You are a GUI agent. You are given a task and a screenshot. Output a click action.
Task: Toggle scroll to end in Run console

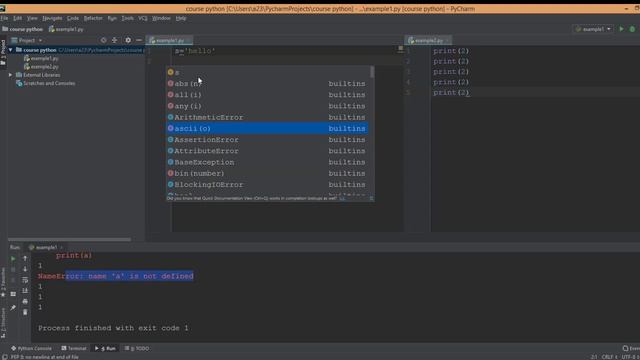(x=25, y=291)
